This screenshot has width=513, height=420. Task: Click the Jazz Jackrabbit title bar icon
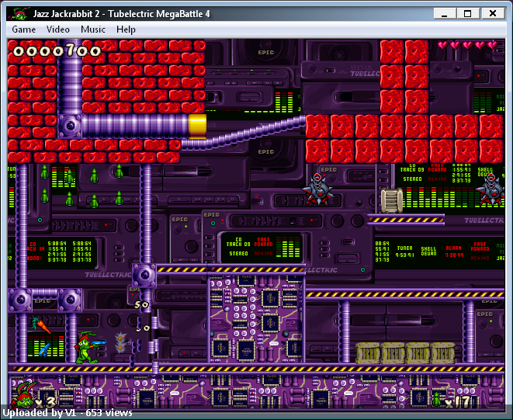point(19,13)
